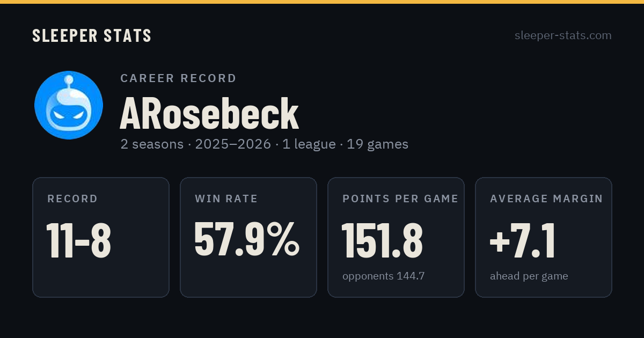Screen dimensions: 644x338
Task: Click the orange top accent bar
Action: (x=322, y=2)
